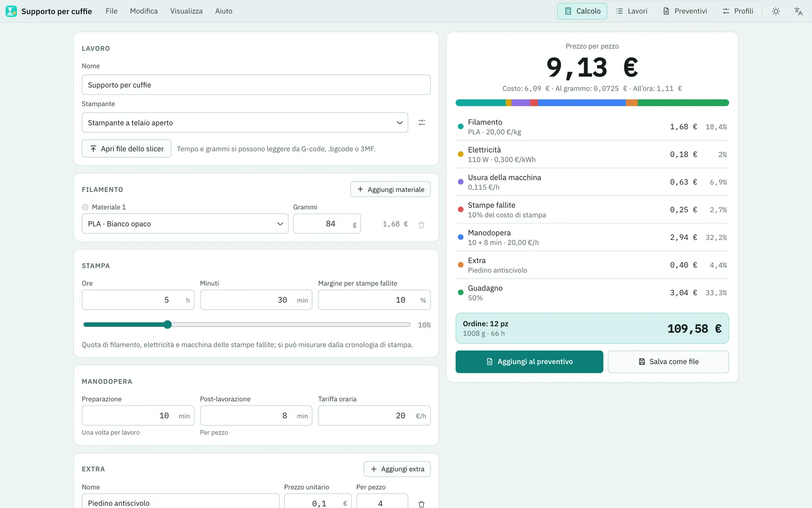The image size is (812, 508).
Task: Open the Visualizza menu
Action: (186, 11)
